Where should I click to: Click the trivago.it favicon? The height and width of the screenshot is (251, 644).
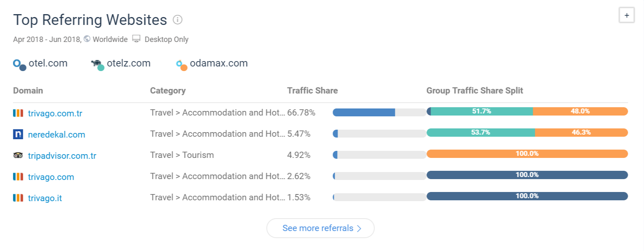pyautogui.click(x=18, y=198)
